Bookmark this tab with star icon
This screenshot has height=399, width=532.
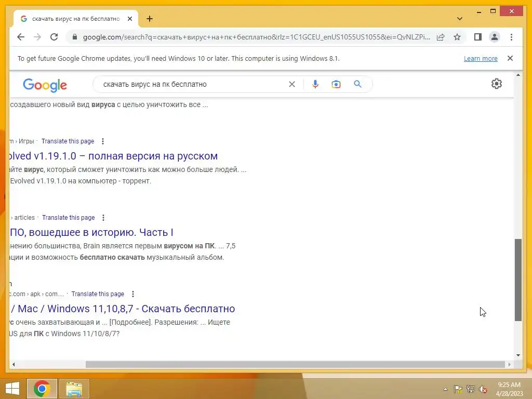pyautogui.click(x=457, y=37)
